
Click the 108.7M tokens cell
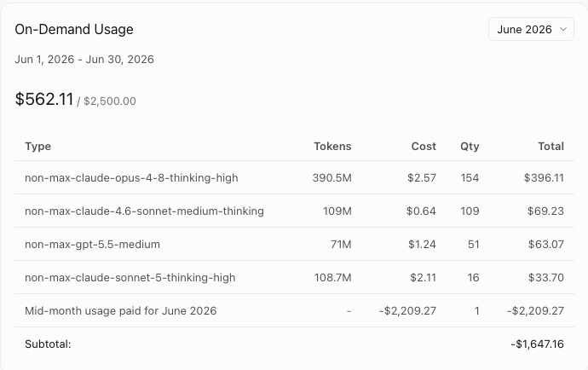click(332, 278)
